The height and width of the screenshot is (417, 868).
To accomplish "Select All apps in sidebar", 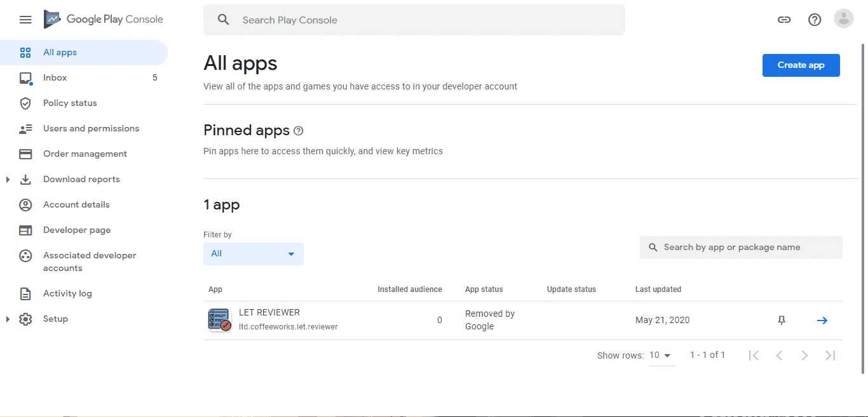I will (84, 53).
